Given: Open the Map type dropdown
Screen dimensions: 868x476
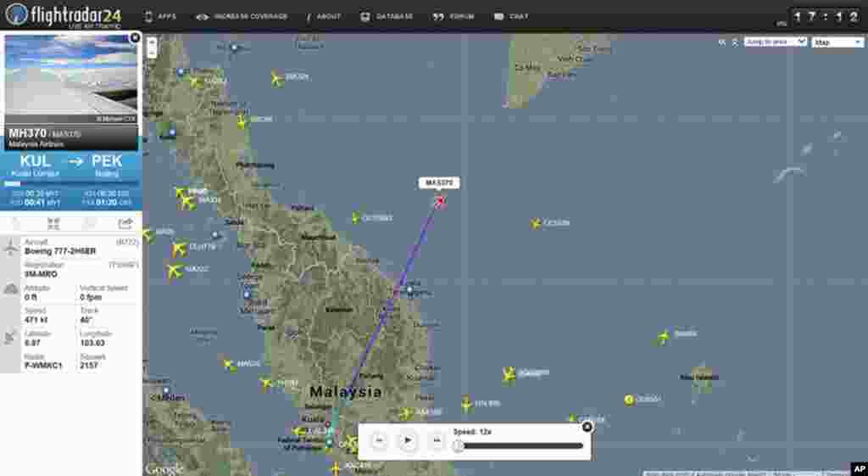Looking at the screenshot, I should pyautogui.click(x=837, y=42).
